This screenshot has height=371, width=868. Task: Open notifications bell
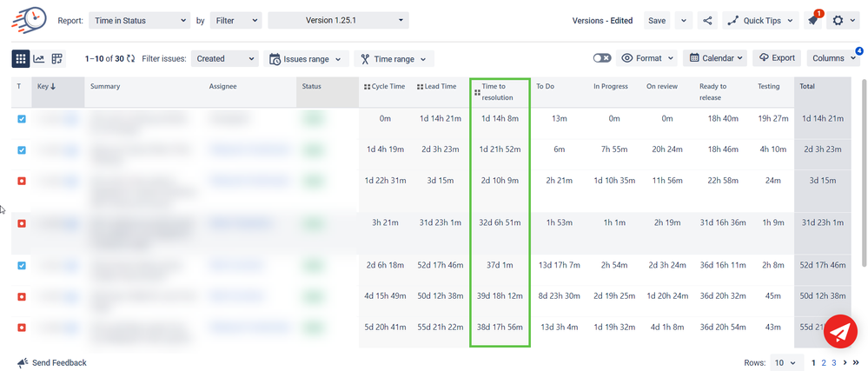tap(812, 21)
